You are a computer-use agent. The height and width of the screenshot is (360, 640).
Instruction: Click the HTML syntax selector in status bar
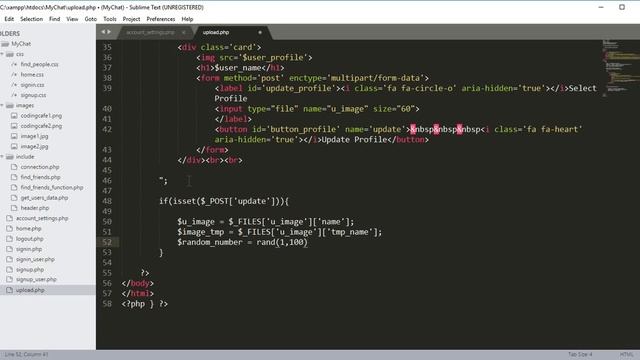click(627, 354)
